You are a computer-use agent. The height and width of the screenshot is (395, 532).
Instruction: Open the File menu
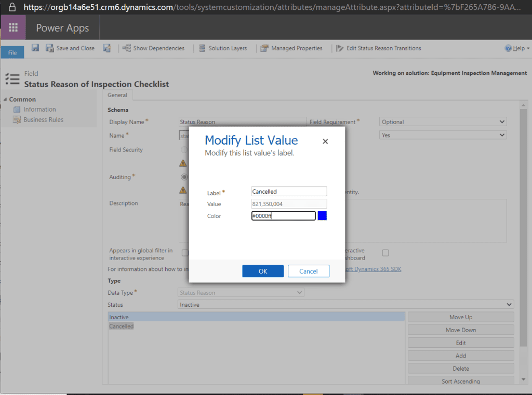[12, 52]
